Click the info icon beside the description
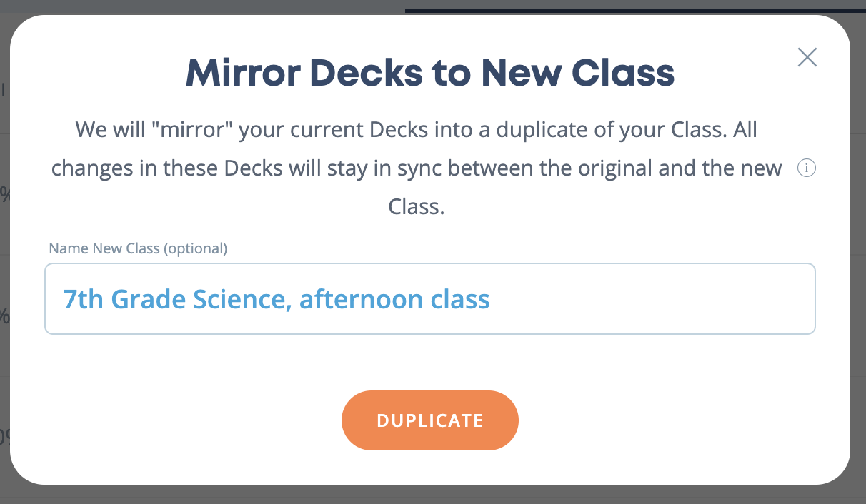Image resolution: width=866 pixels, height=504 pixels. pyautogui.click(x=807, y=169)
